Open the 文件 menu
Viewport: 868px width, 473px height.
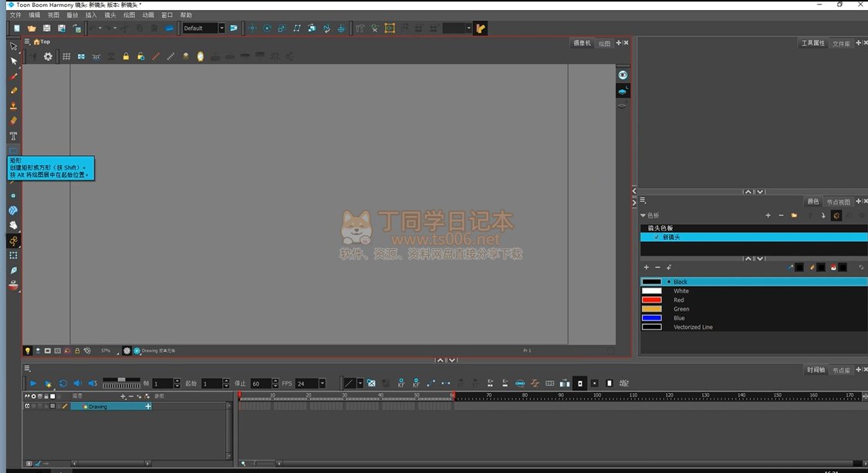point(15,15)
